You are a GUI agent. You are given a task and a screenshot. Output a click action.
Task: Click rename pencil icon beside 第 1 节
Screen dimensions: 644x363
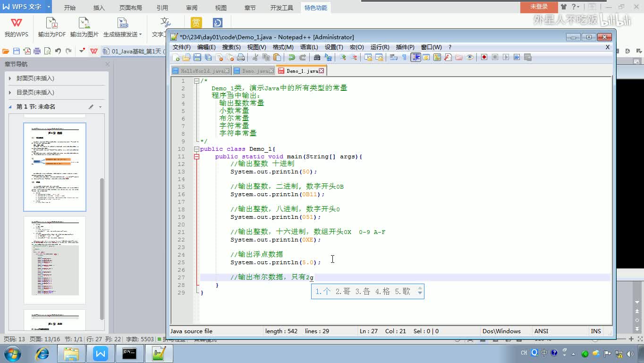click(91, 107)
